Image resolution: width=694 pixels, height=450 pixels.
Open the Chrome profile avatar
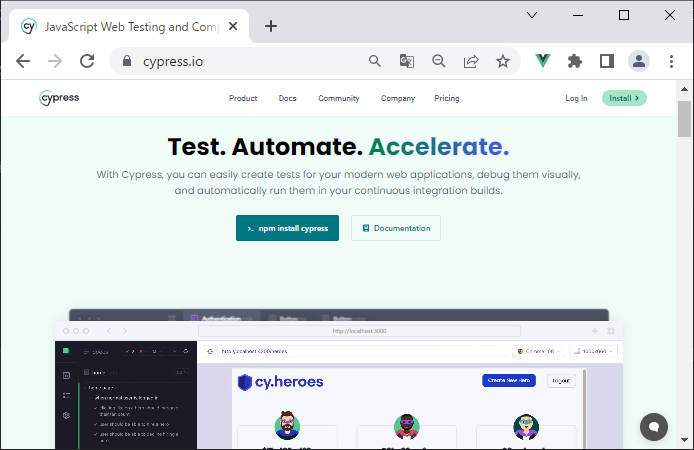click(x=639, y=61)
